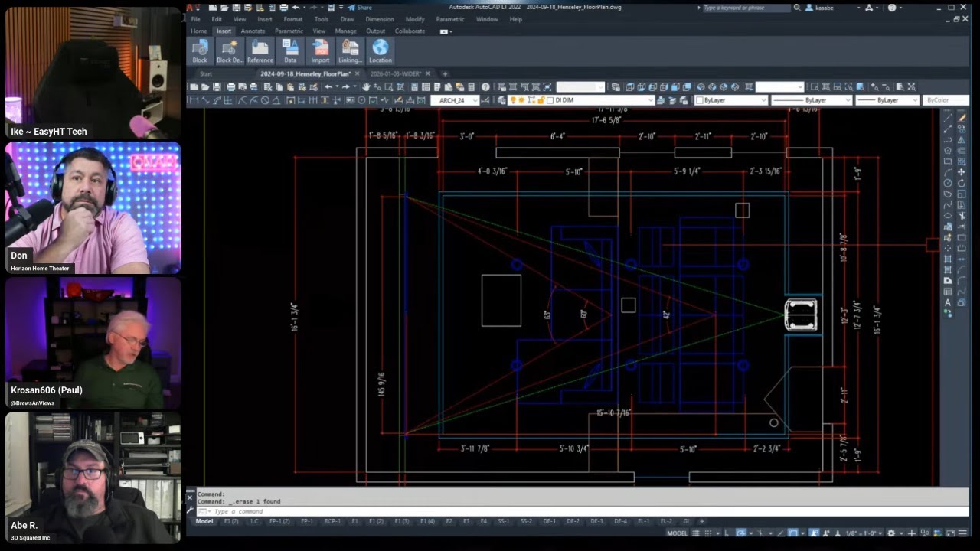Click the Layer Properties manager icon

pyautogui.click(x=501, y=100)
